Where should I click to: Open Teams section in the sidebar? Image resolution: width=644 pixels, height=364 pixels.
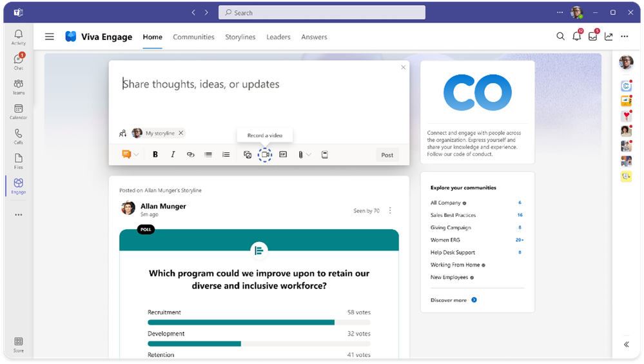(x=19, y=86)
